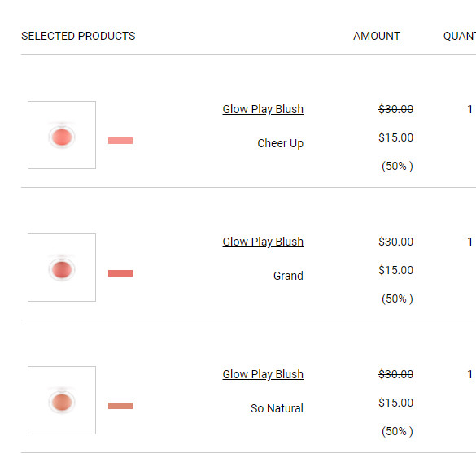Open the Grand blush product thumbnail
The image size is (476, 475).
click(x=62, y=268)
